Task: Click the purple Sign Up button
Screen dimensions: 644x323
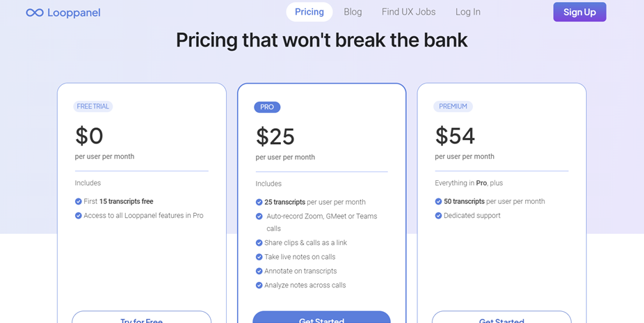Action: [x=579, y=12]
